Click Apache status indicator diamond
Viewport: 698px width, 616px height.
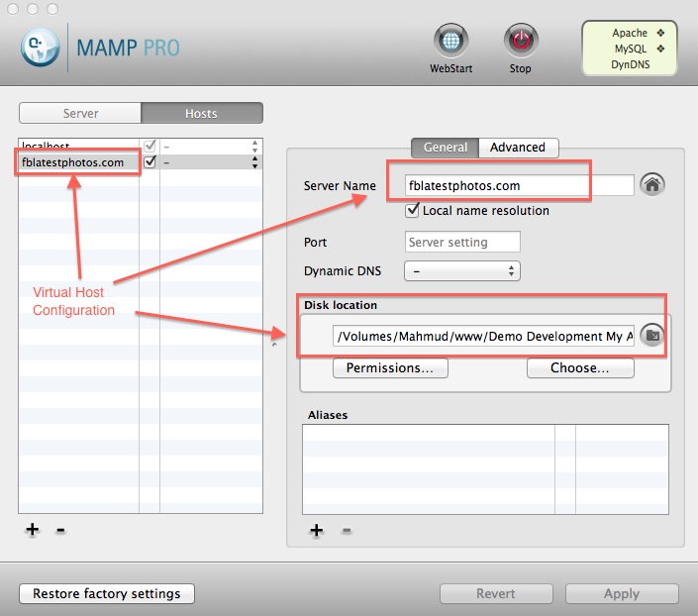click(660, 33)
